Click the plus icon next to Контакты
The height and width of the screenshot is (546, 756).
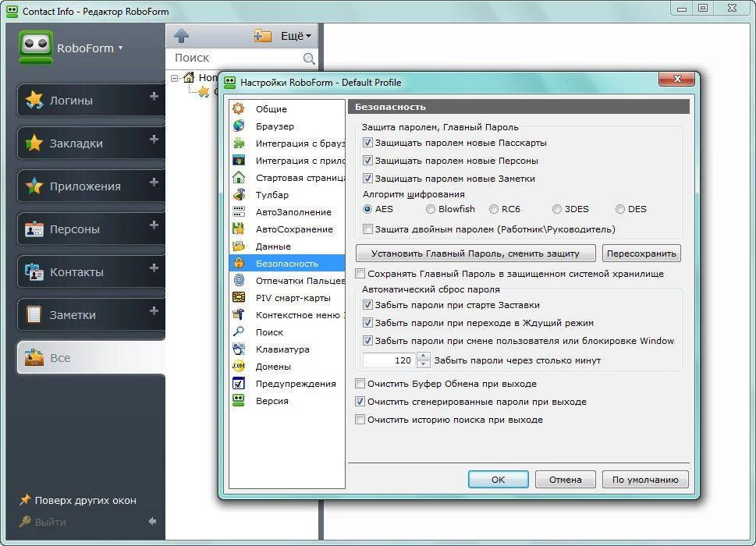154,268
